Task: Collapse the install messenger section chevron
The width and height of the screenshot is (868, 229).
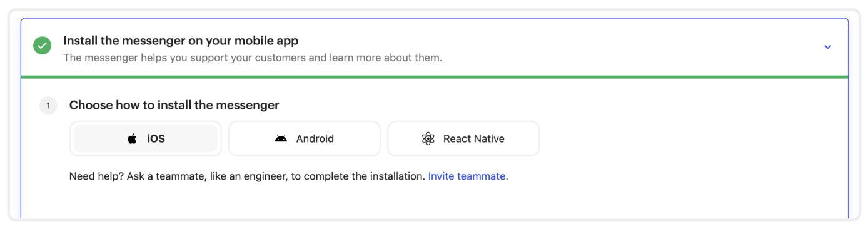Action: (827, 47)
